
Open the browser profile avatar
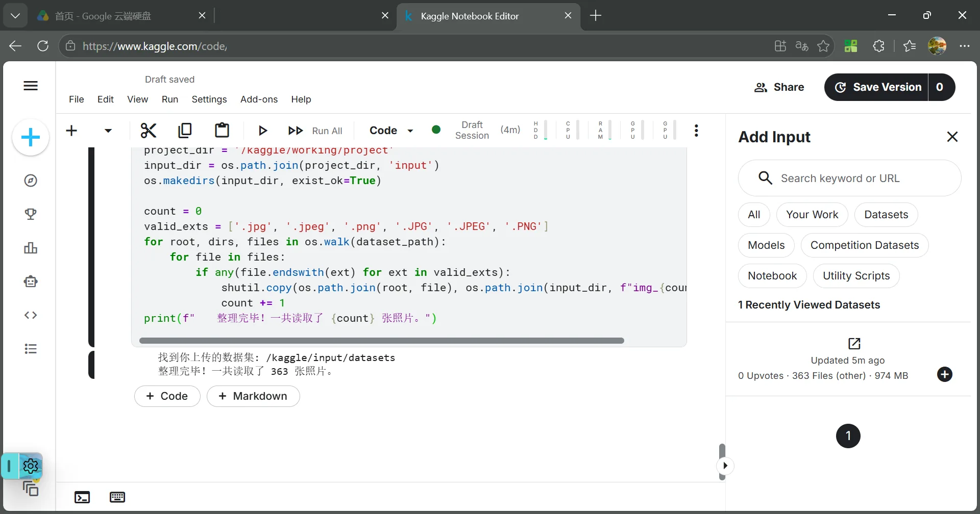tap(937, 46)
